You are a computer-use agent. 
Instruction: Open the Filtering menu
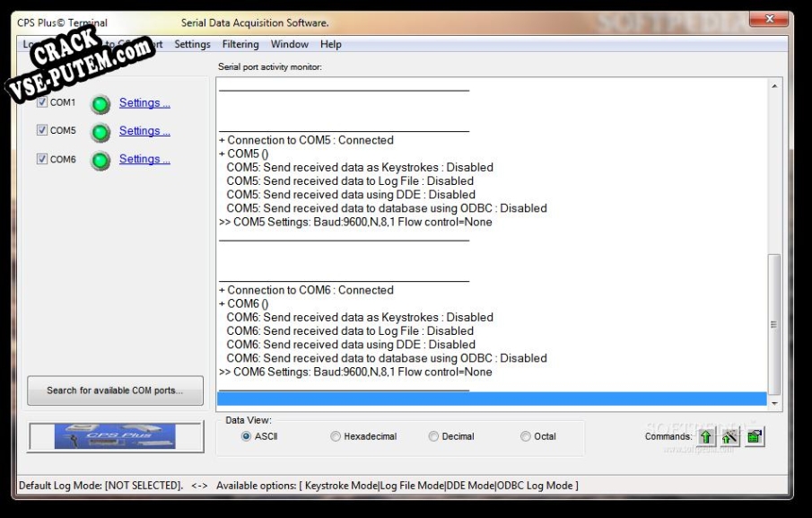click(240, 44)
